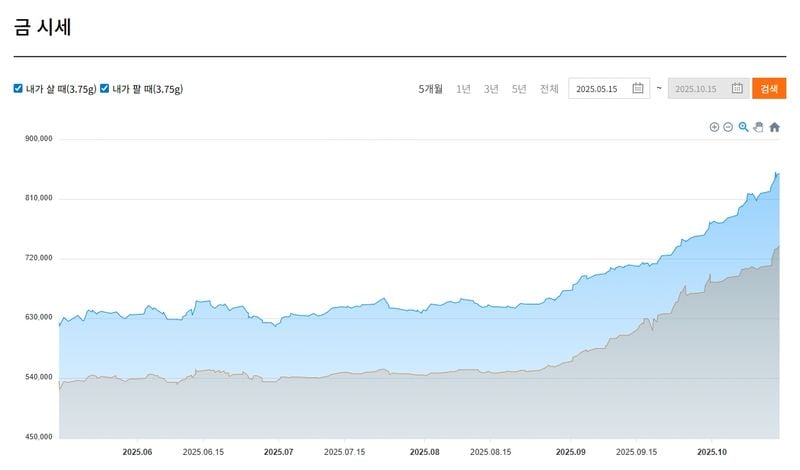The height and width of the screenshot is (470, 800).
Task: Show 전체 full history period
Action: point(549,89)
